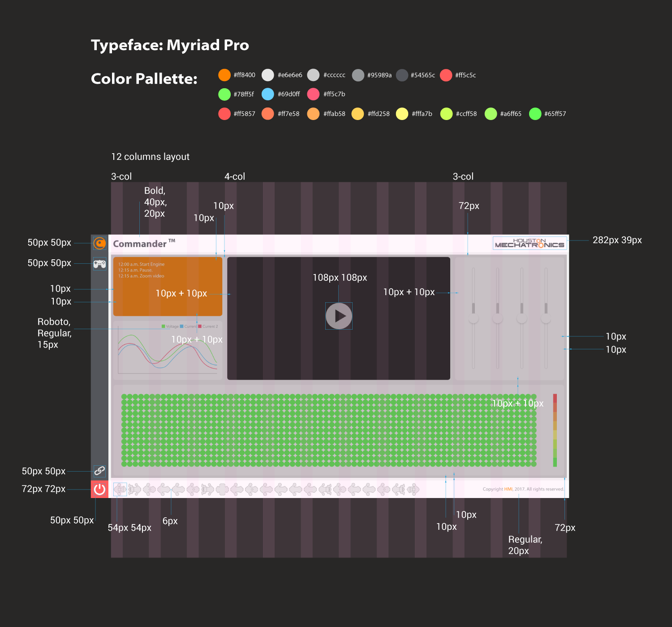Click the '12 columns layout' label
Screen dimensions: 672x627
pyautogui.click(x=150, y=157)
